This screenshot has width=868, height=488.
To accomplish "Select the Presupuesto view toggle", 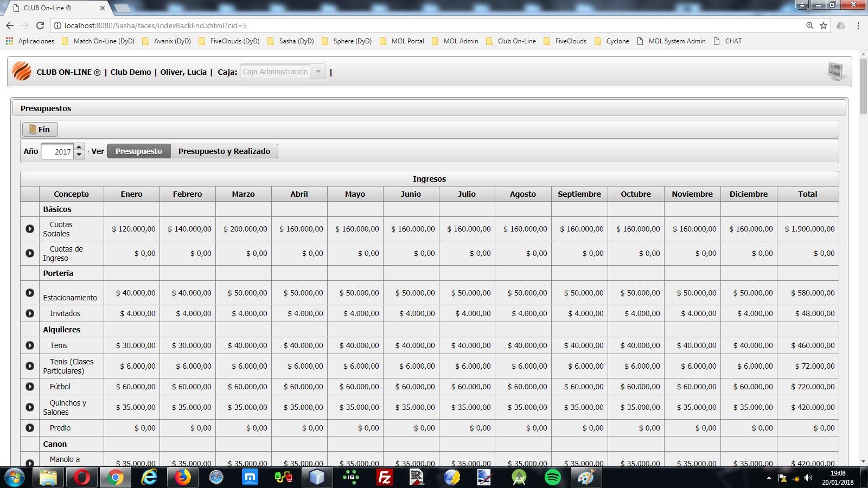I will tap(139, 151).
